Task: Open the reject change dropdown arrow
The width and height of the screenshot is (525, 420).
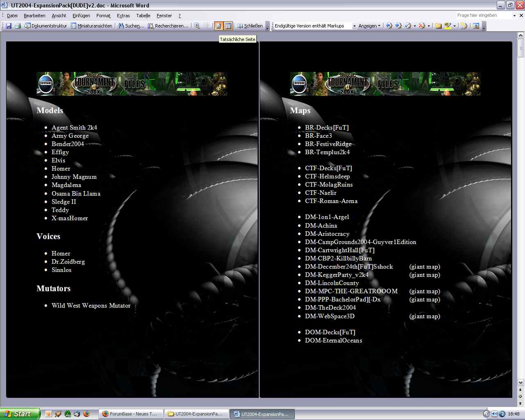Action: point(429,26)
